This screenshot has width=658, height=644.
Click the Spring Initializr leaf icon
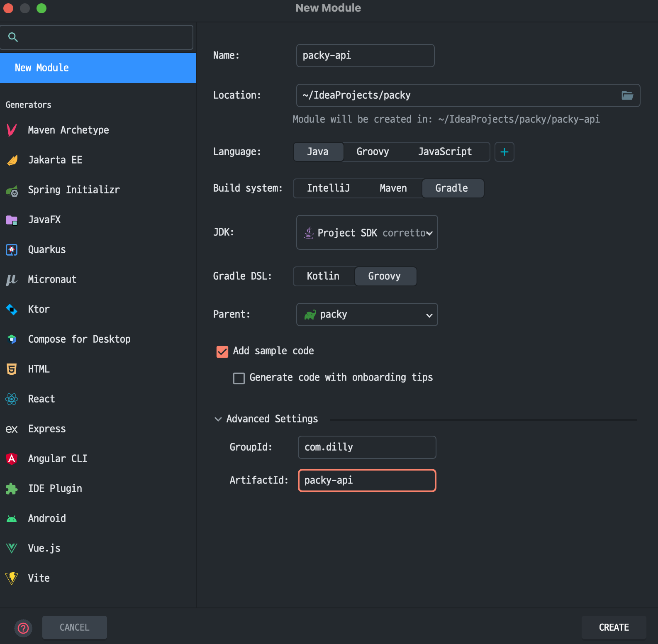click(12, 190)
